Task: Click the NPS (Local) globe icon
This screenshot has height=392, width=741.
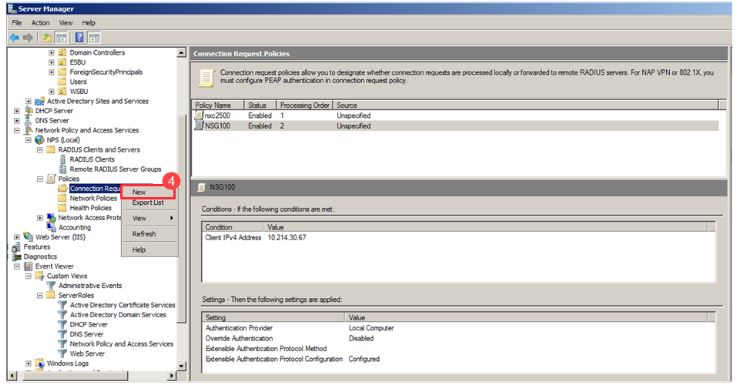Action: coord(40,140)
